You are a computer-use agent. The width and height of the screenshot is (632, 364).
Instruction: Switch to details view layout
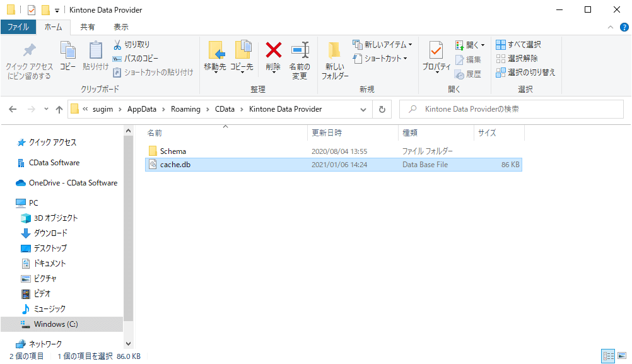(608, 356)
